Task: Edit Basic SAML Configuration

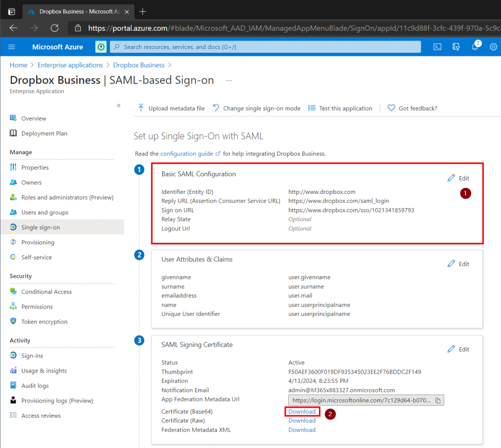Action: click(458, 178)
